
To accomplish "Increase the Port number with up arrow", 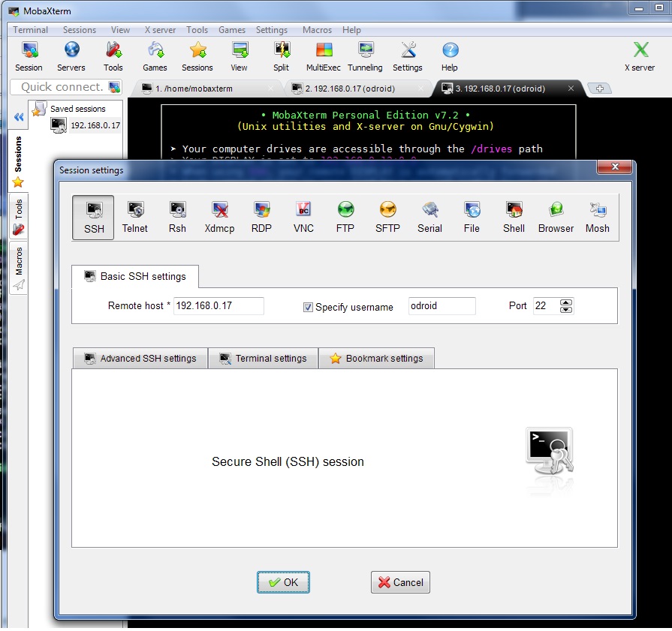I will point(566,302).
